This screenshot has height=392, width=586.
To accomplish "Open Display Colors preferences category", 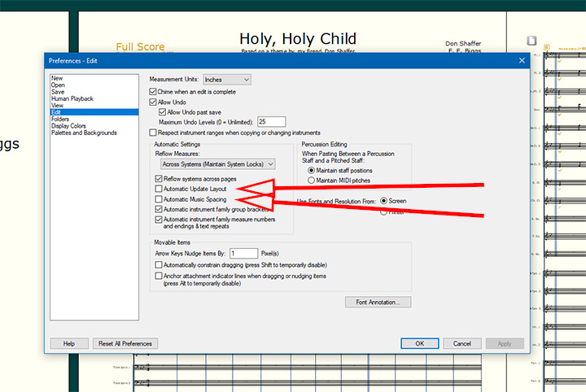I will click(68, 126).
